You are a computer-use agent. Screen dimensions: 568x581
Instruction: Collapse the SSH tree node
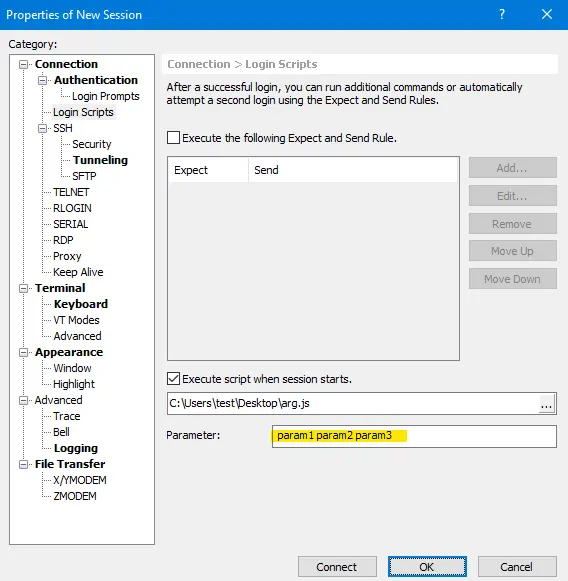pyautogui.click(x=43, y=129)
